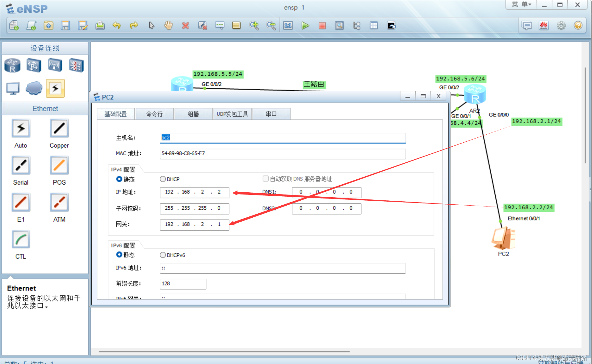Click the DNS1 input field

(x=326, y=192)
